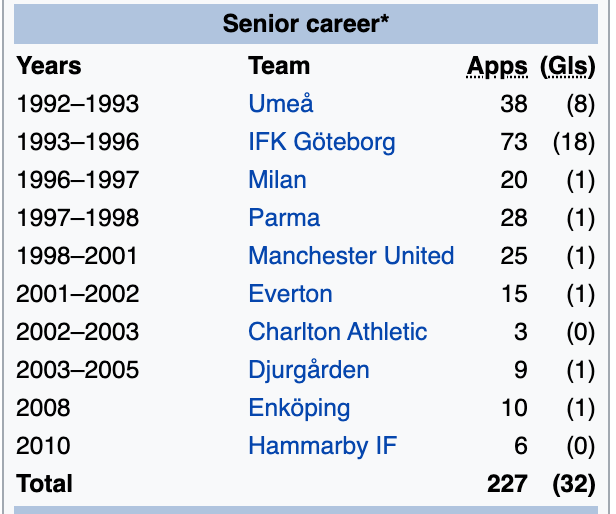The image size is (616, 514).
Task: Click the total appearances value 227
Action: (507, 484)
